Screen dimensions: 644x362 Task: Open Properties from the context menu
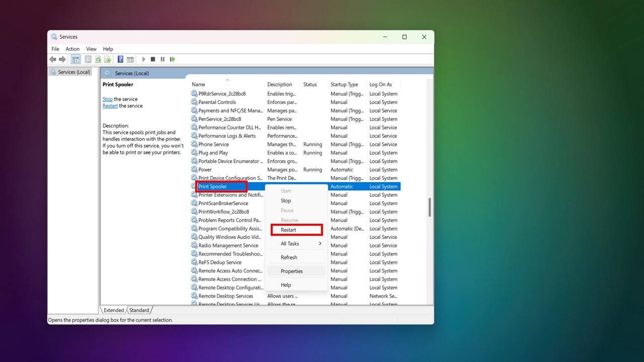tap(292, 271)
